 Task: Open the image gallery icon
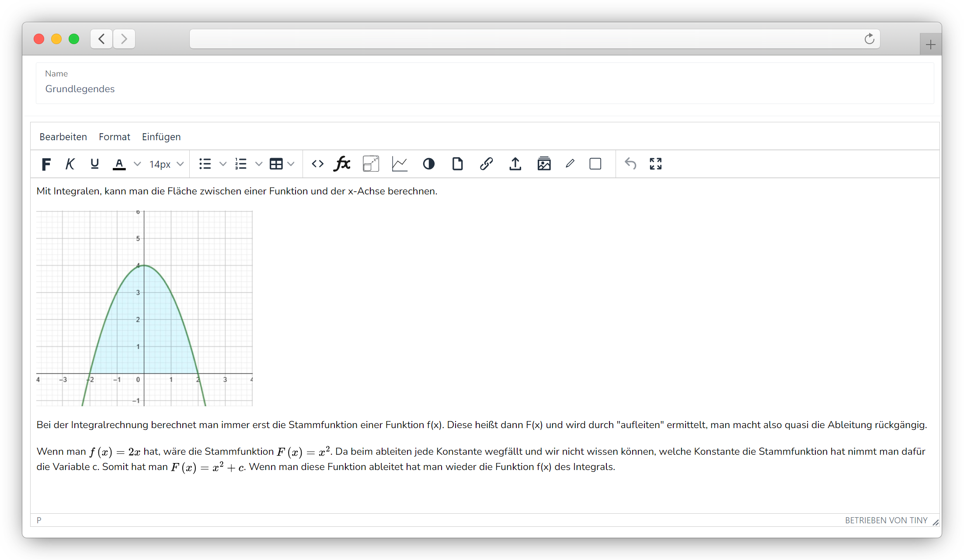544,164
